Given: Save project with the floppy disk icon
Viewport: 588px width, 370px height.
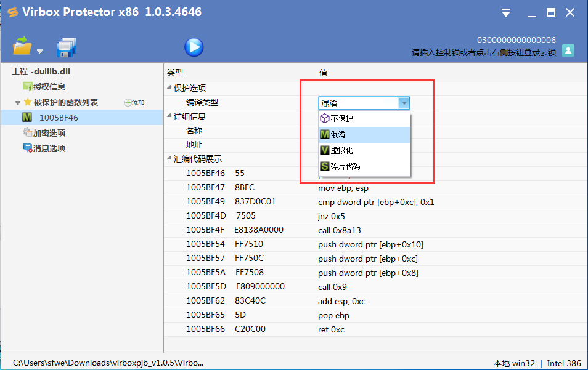Looking at the screenshot, I should coord(67,47).
